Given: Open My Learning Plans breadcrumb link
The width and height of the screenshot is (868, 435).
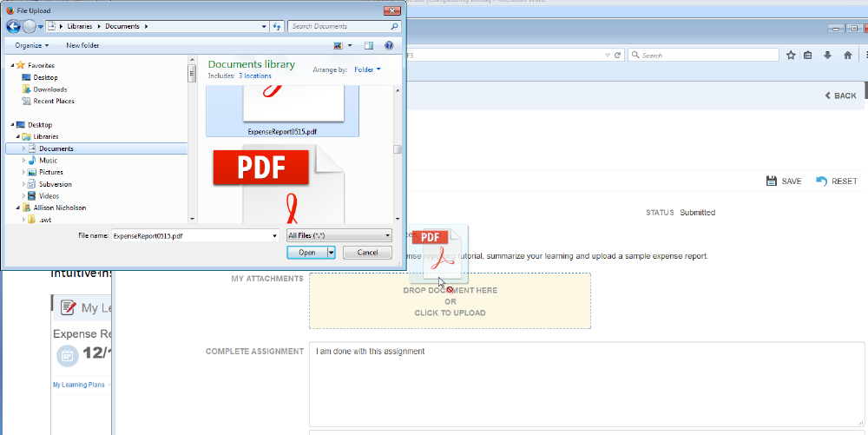Looking at the screenshot, I should (79, 385).
